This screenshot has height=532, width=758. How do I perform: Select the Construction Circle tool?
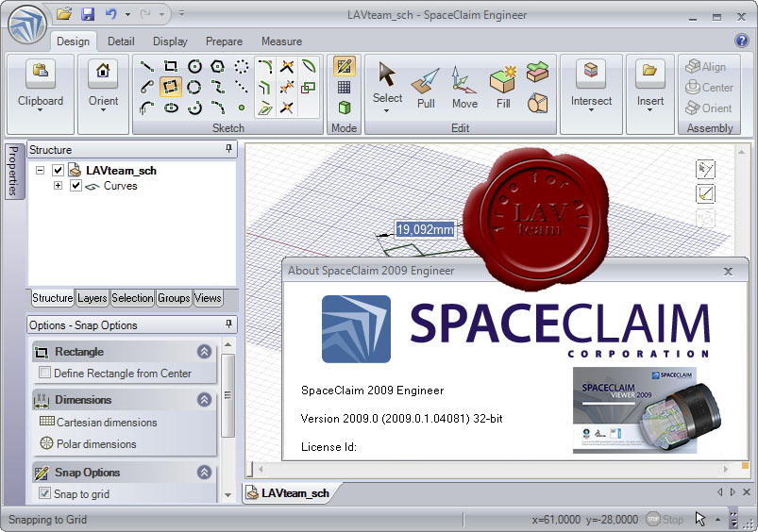tap(242, 66)
